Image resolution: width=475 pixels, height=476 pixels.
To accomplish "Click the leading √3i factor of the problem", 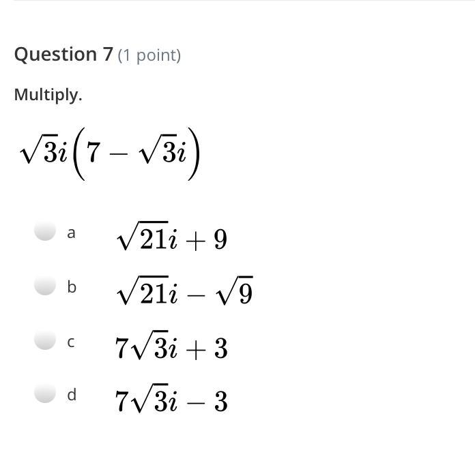I will pyautogui.click(x=44, y=149).
